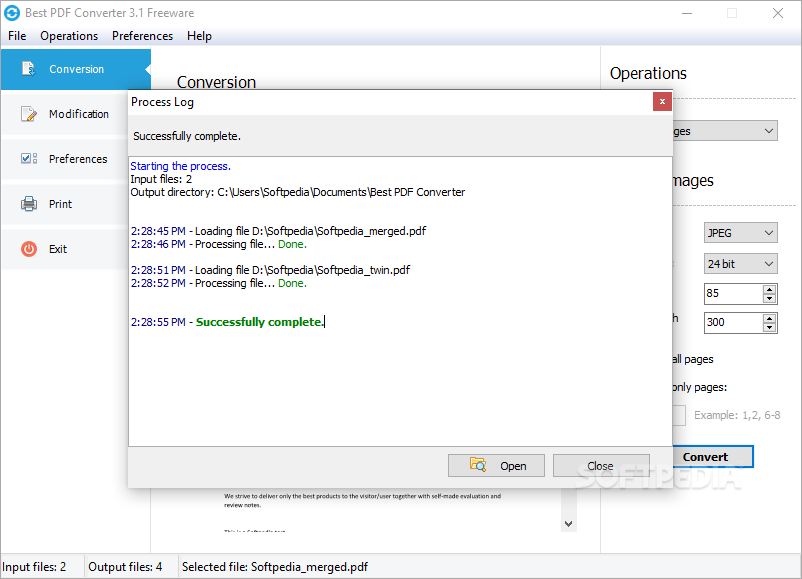The height and width of the screenshot is (579, 802).
Task: Select the Exit sidebar label
Action: 58,249
